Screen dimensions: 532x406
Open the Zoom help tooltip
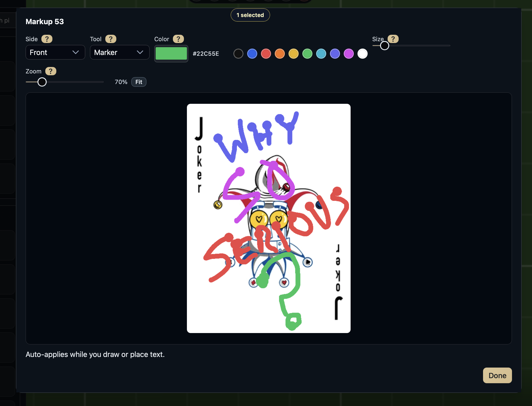click(51, 71)
